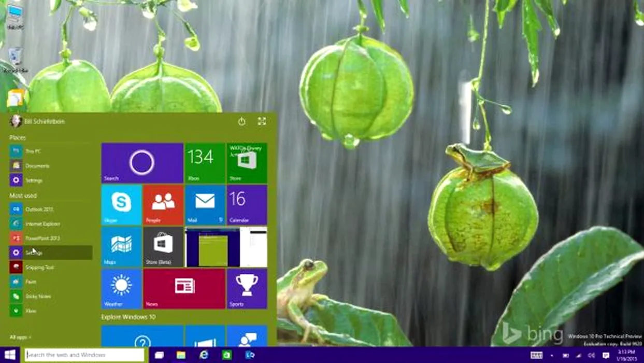Open the Weather tile
Screen dimensions: 644x363
point(121,288)
